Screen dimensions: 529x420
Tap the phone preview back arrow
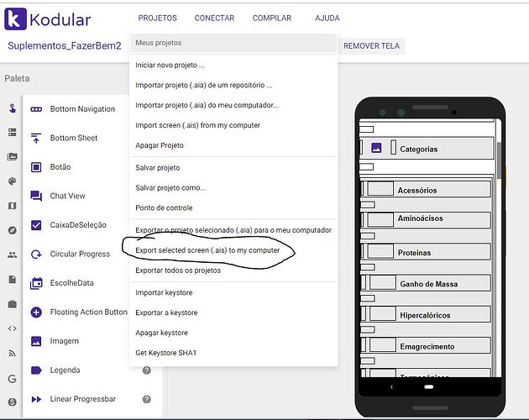(391, 387)
